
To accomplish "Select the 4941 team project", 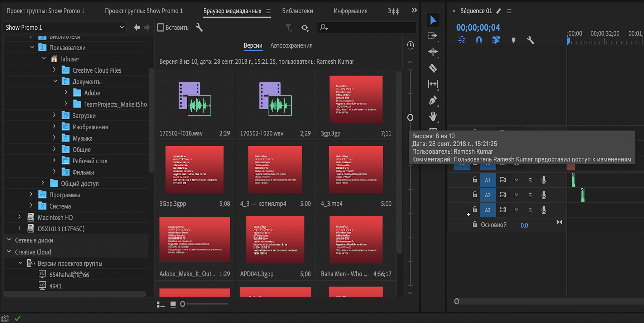I will [x=56, y=286].
